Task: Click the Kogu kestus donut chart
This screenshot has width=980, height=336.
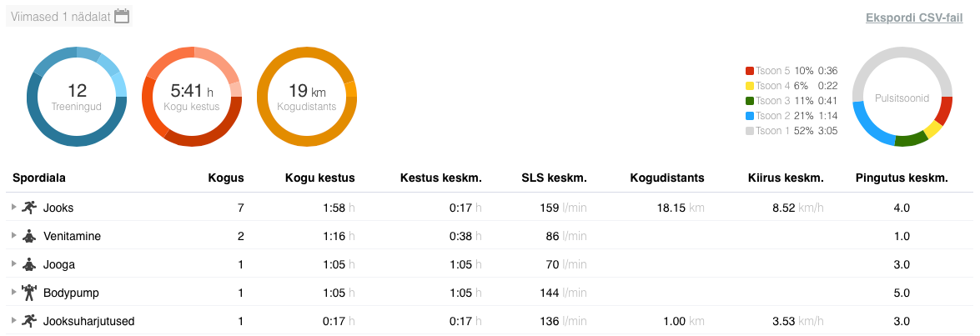Action: pyautogui.click(x=192, y=97)
